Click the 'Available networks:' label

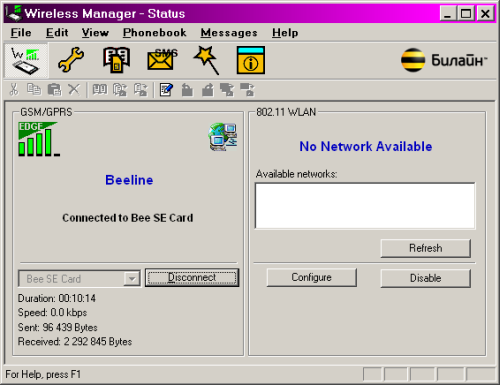pos(296,174)
